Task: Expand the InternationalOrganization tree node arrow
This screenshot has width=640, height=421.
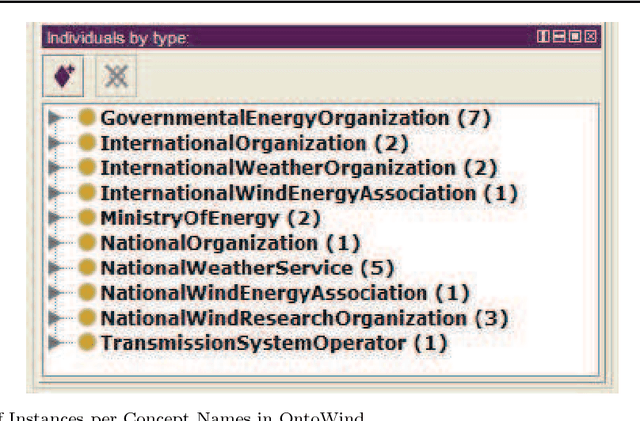Action: [56, 143]
